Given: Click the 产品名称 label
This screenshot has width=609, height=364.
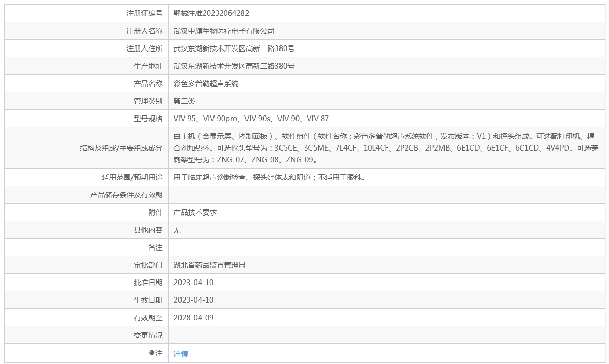Looking at the screenshot, I should click(148, 84).
